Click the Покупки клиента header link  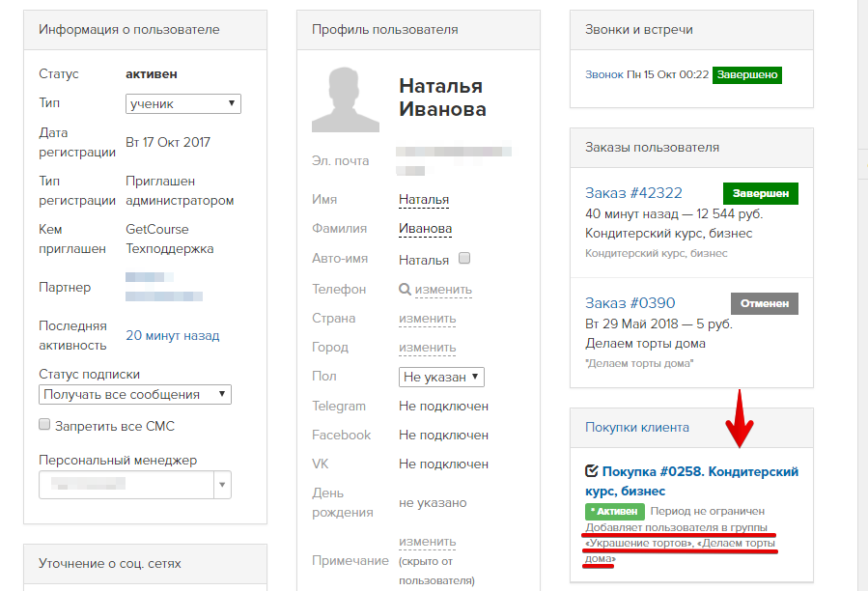(637, 427)
